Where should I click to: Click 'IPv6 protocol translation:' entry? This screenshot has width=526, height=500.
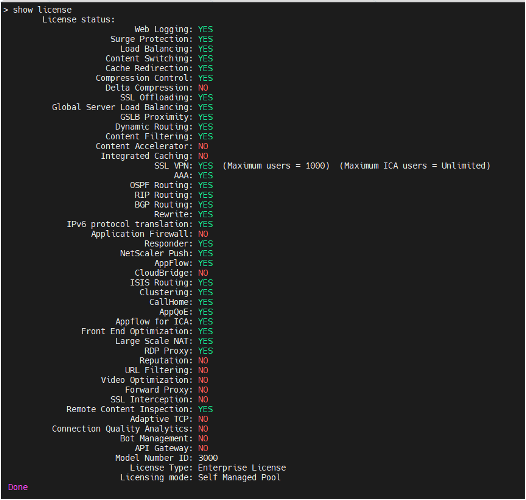coord(130,224)
